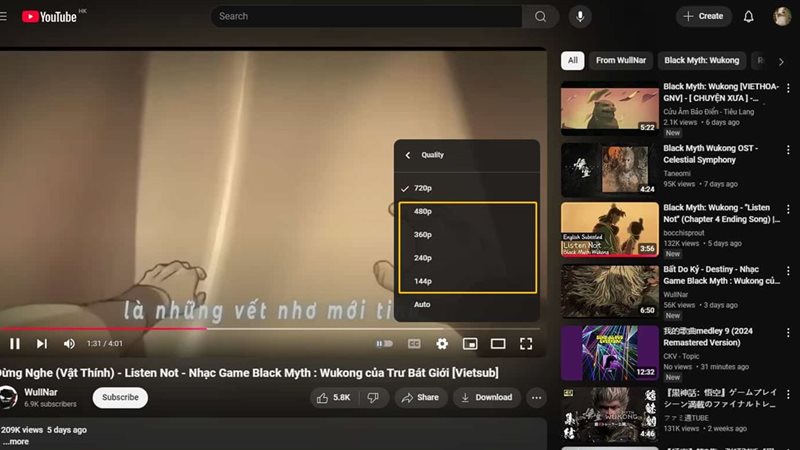The image size is (800, 450).
Task: Open WullNar channel avatar
Action: coord(8,397)
